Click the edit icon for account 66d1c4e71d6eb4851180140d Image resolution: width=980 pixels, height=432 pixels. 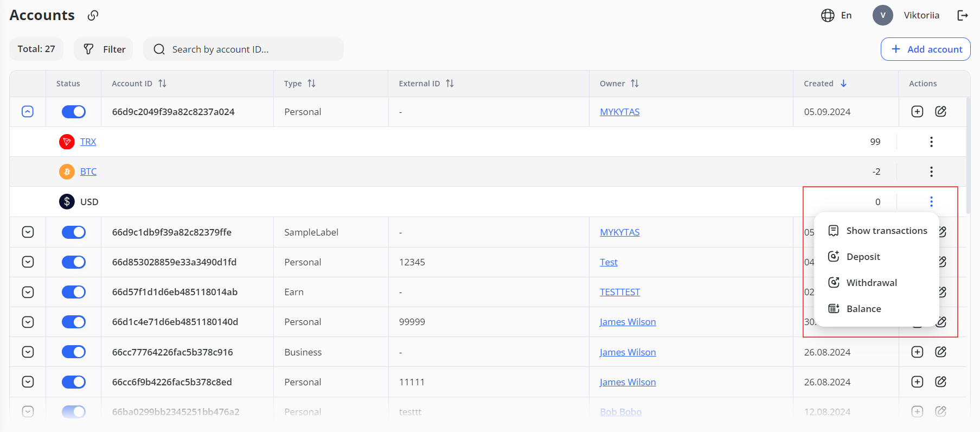pyautogui.click(x=942, y=321)
